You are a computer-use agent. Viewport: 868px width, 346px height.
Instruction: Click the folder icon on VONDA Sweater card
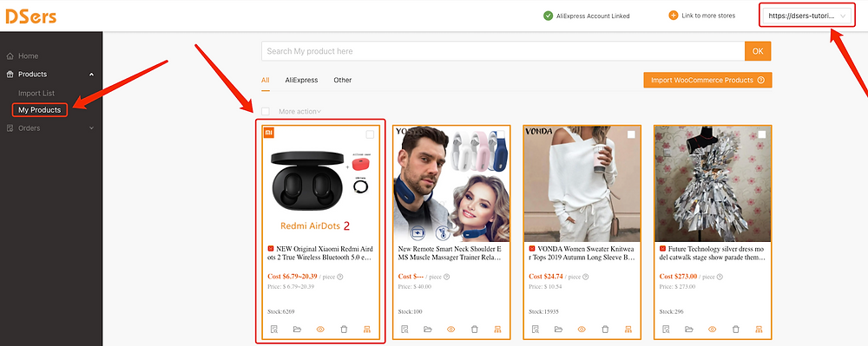[558, 329]
